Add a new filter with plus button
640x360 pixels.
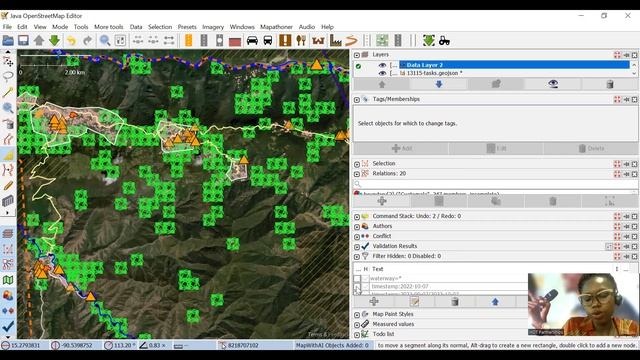pos(374,302)
